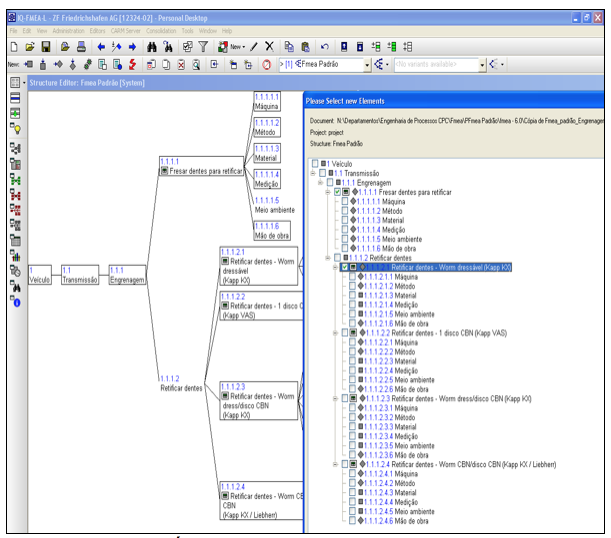Collapse the 1.1.1 Engrenagem tree node
This screenshot has width=611, height=538.
click(320, 183)
